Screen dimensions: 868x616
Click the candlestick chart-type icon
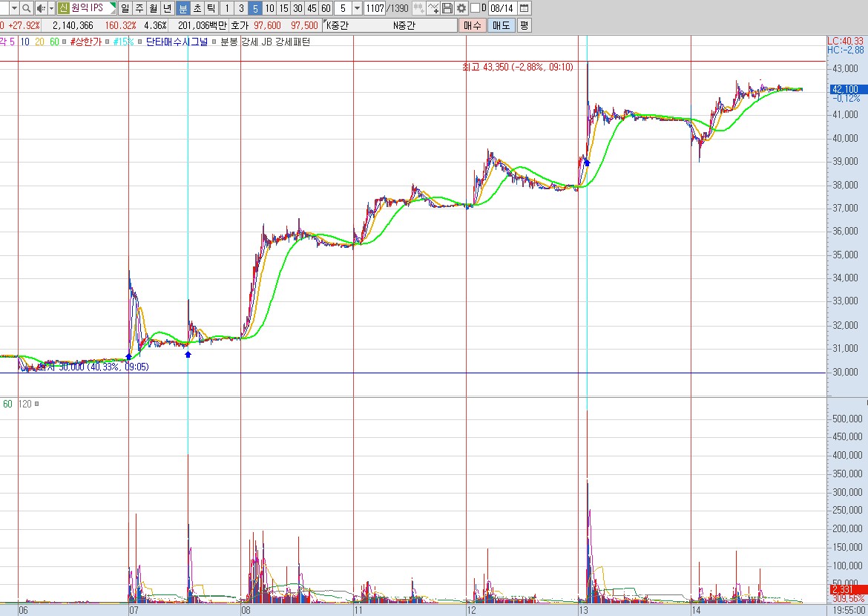pyautogui.click(x=419, y=8)
